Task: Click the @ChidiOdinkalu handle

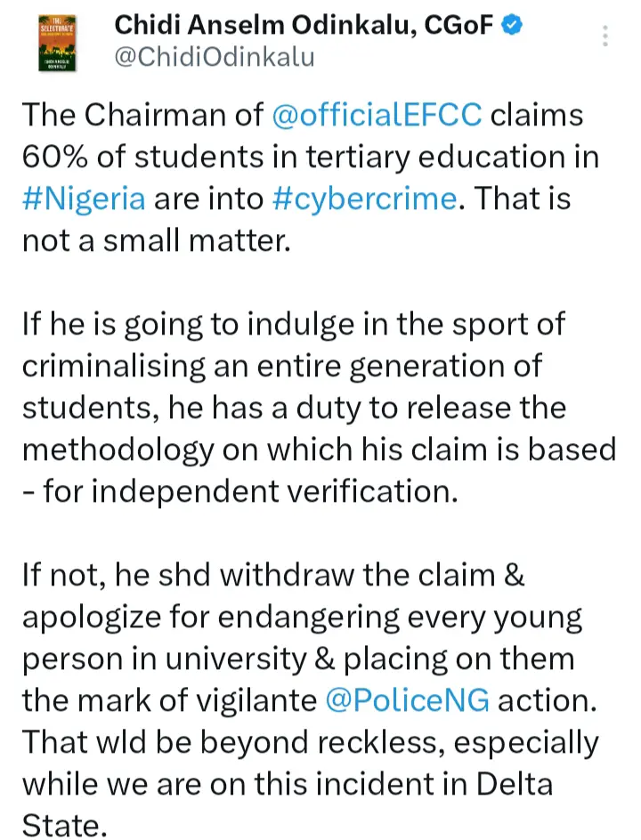Action: pos(214,57)
